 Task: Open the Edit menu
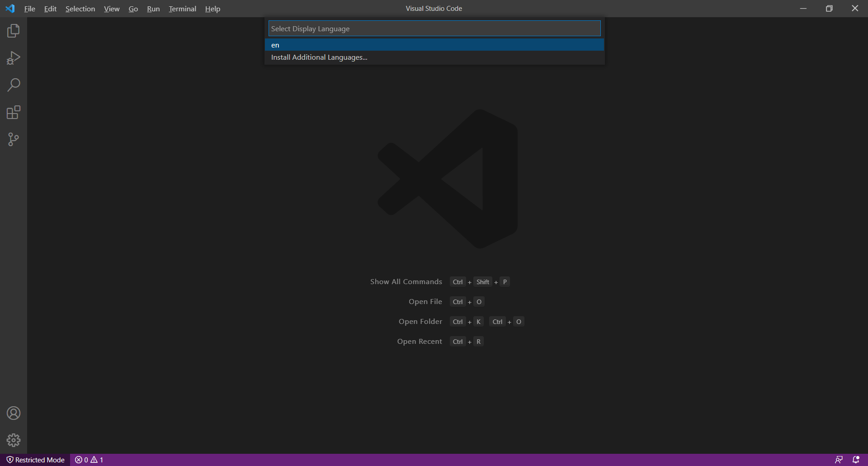pyautogui.click(x=50, y=9)
